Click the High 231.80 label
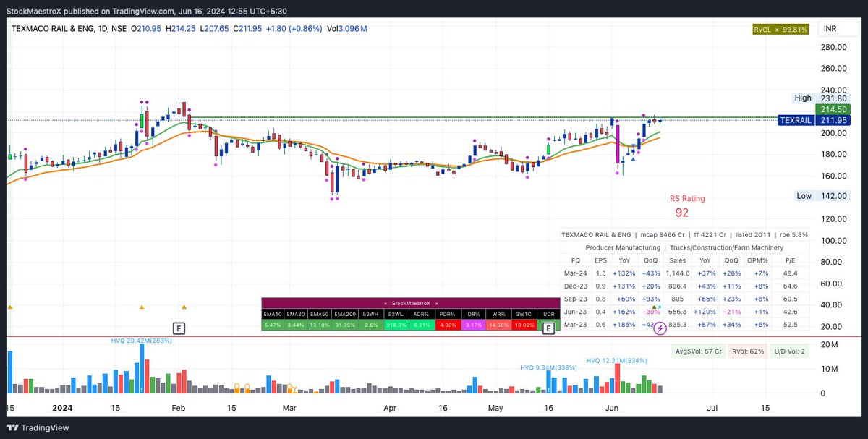 point(820,98)
